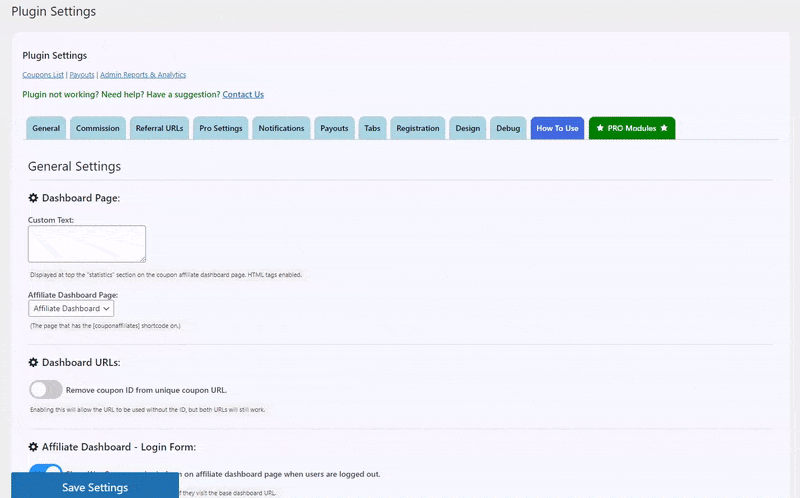Toggle Remove coupon ID from unique URL

[45, 390]
